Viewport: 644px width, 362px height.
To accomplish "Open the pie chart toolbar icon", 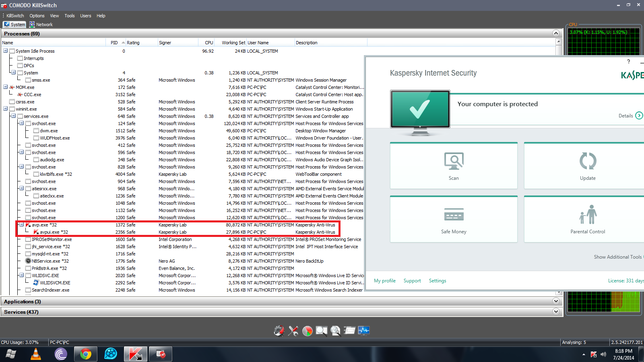I will pos(308,331).
